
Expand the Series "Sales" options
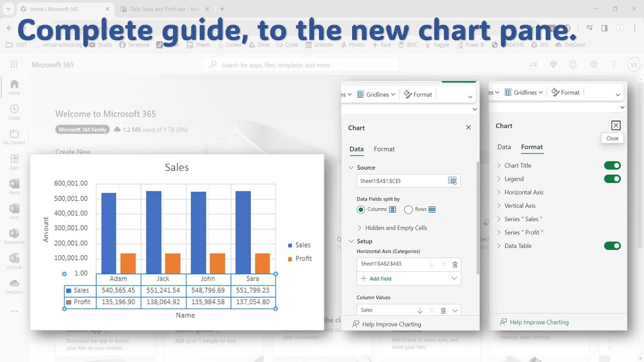499,219
